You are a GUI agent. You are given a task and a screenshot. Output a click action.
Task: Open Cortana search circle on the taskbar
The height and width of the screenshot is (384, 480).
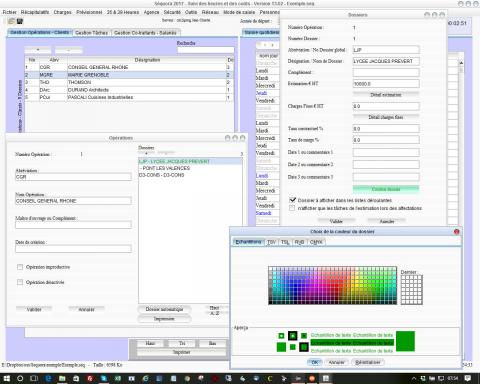[x=20, y=378]
